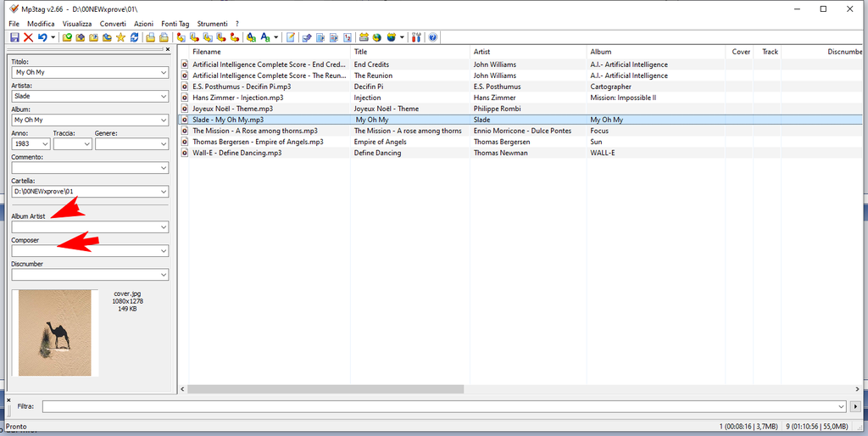Screen dimensions: 868x436
Task: Select the Joyeux Noël - Theme.mp3 file
Action: [232, 109]
